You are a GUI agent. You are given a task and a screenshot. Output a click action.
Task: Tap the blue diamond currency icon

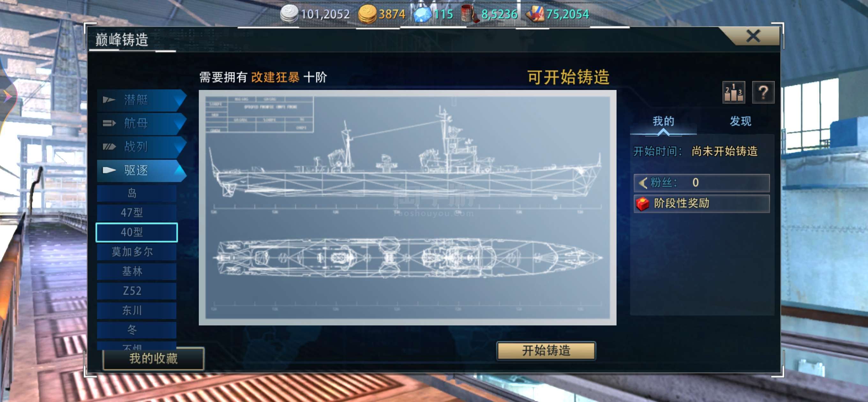coord(422,14)
